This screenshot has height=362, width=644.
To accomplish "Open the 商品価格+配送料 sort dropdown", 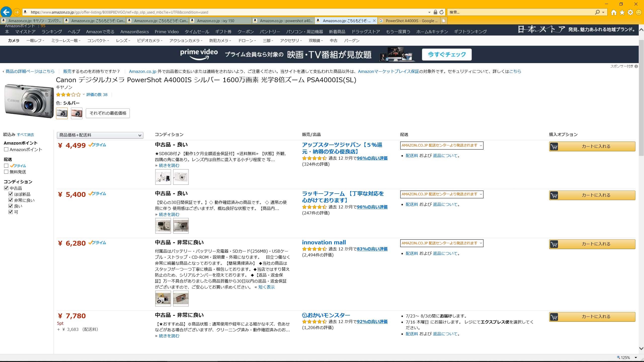I will click(x=100, y=135).
